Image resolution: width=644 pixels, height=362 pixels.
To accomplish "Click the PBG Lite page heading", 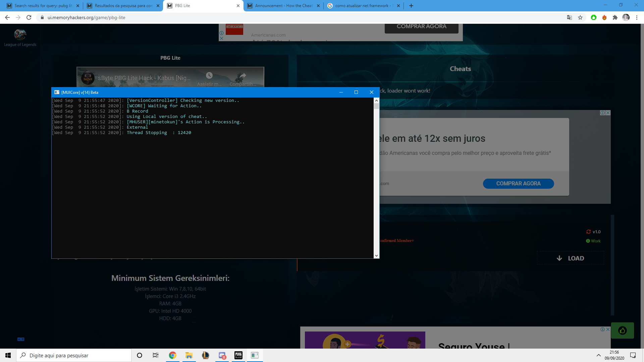I will coord(170,58).
